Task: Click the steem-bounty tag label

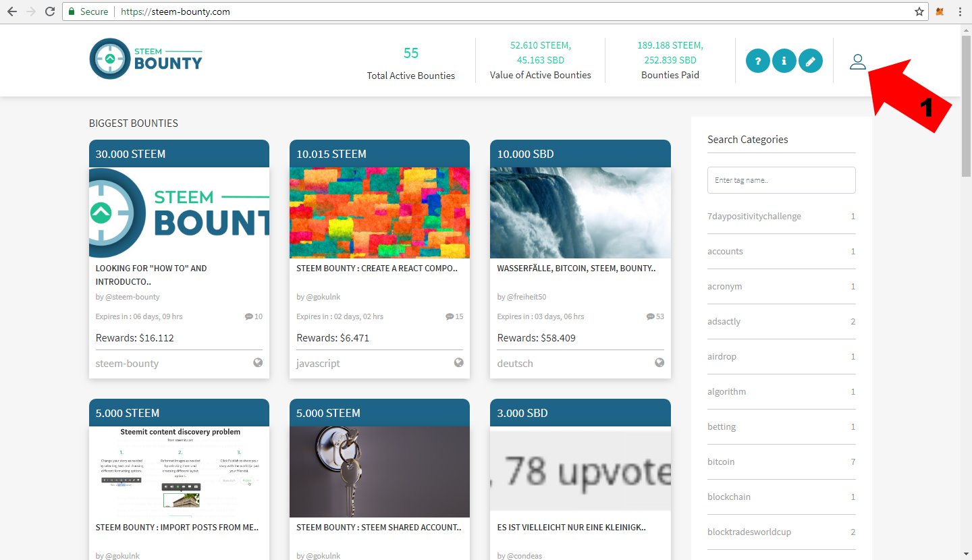Action: 127,363
